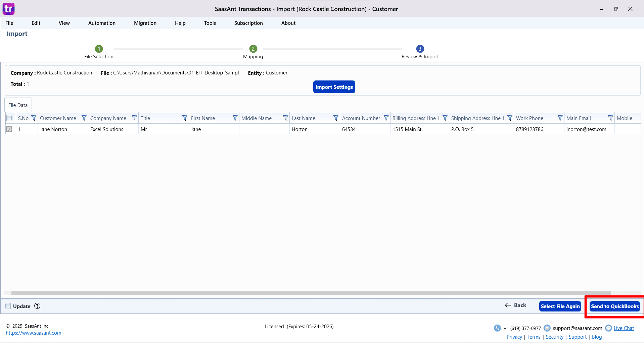Click the Update help question mark icon
The height and width of the screenshot is (343, 644).
(x=37, y=306)
